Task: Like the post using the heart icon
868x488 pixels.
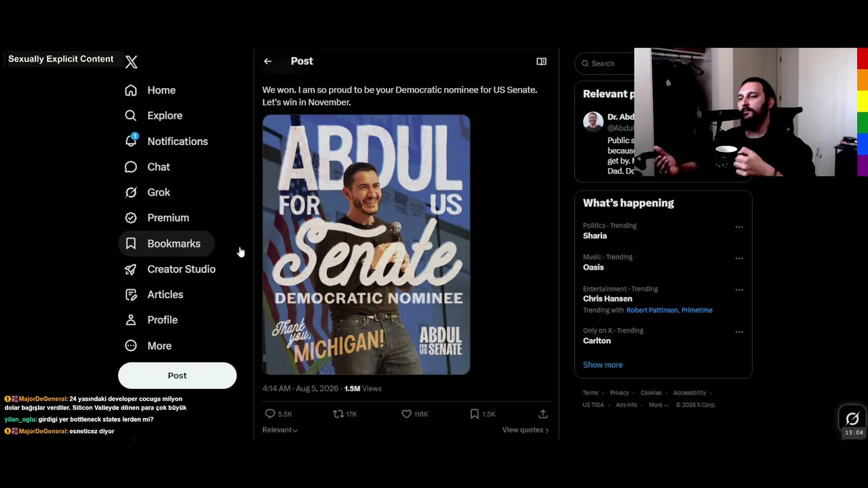Action: (x=406, y=413)
